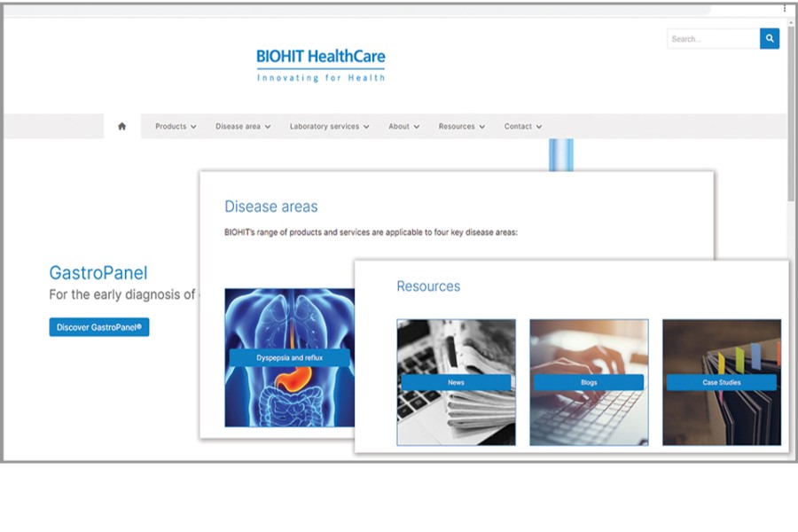Click 'For the early diagnosis of' text
798x532 pixels.
coord(122,294)
